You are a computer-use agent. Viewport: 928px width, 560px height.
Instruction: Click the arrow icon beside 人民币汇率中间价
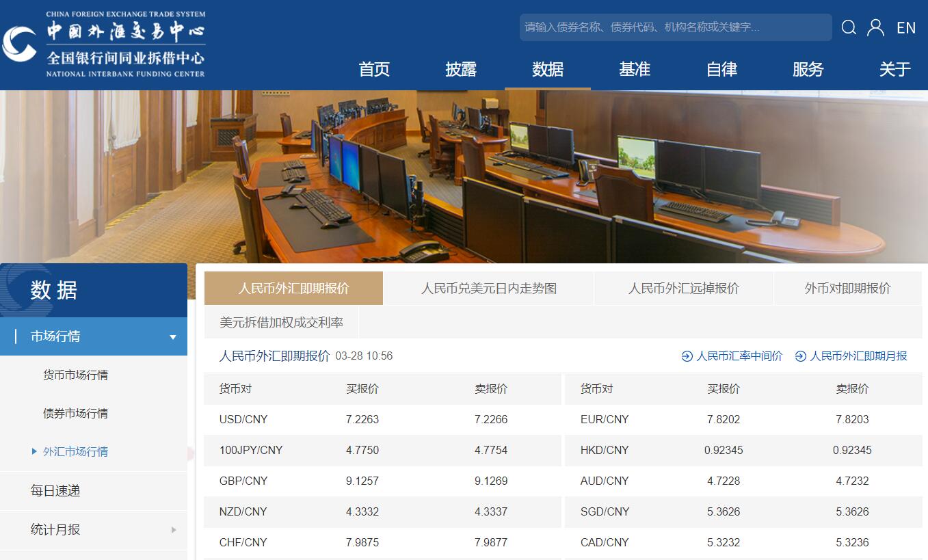(687, 356)
